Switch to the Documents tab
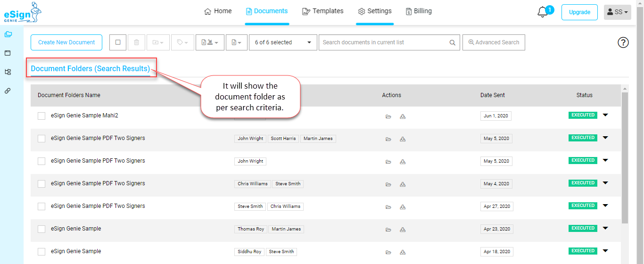Screen dimensions: 644x264 [267, 11]
